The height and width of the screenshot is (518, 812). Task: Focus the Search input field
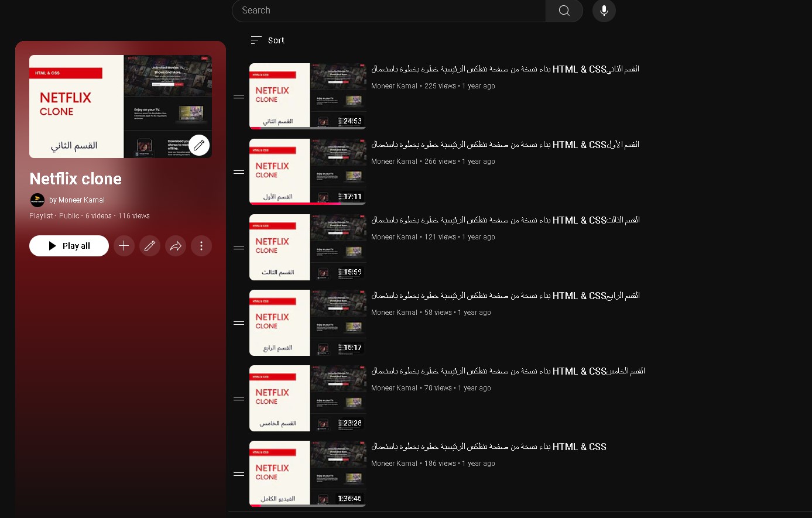point(389,11)
